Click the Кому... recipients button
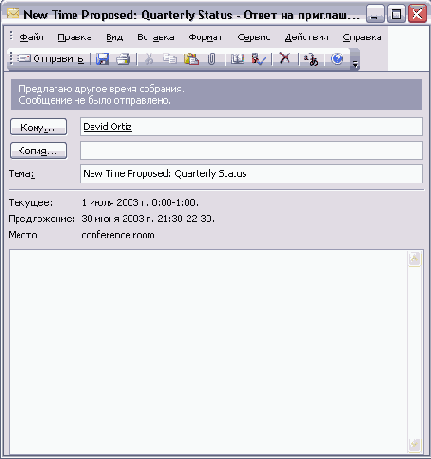 coord(38,127)
